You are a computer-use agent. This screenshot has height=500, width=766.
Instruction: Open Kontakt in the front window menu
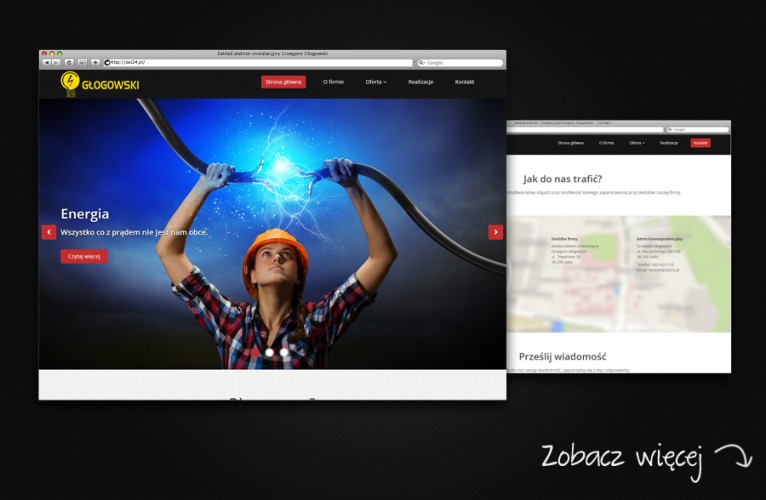(464, 82)
